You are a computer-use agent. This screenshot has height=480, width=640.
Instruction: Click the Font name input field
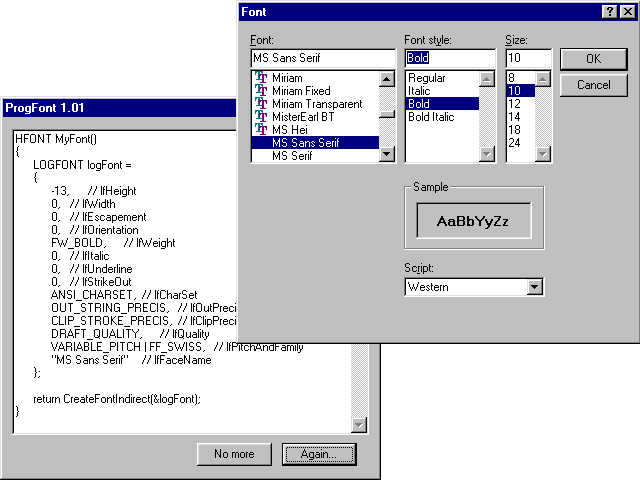coord(323,58)
